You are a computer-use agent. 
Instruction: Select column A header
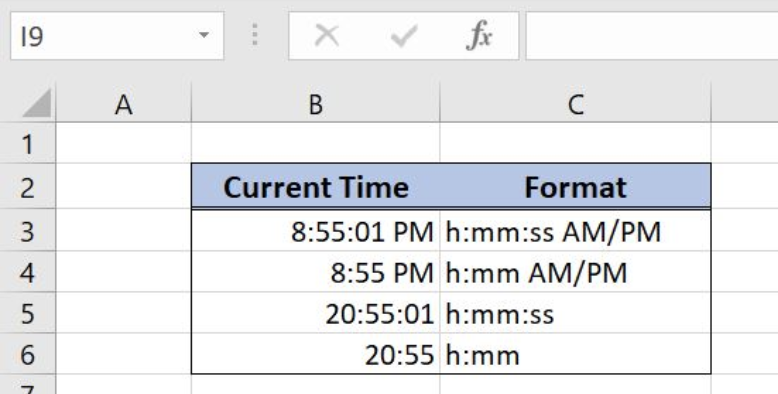(x=124, y=103)
